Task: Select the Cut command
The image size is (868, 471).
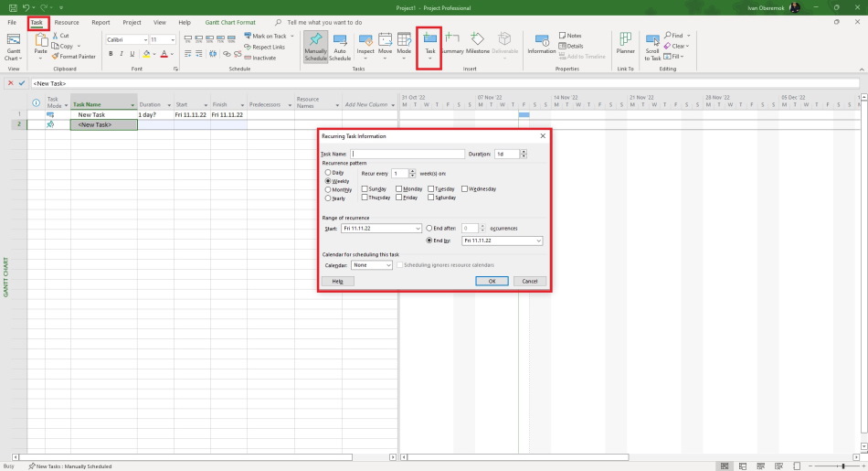Action: (61, 36)
